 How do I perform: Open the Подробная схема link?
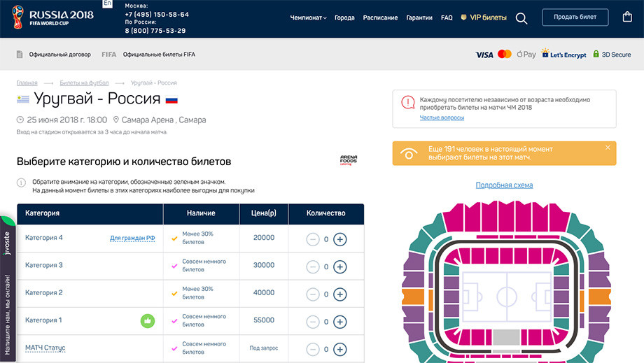point(504,185)
